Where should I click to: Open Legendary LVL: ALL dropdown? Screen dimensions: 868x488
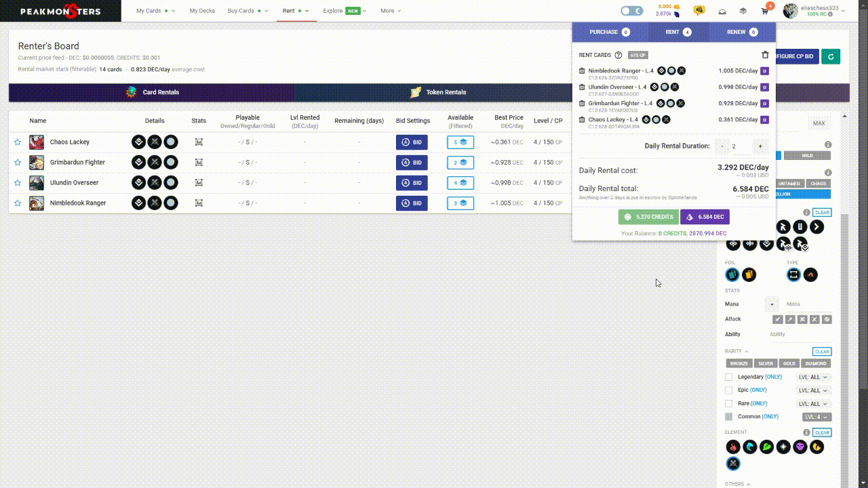pyautogui.click(x=814, y=377)
